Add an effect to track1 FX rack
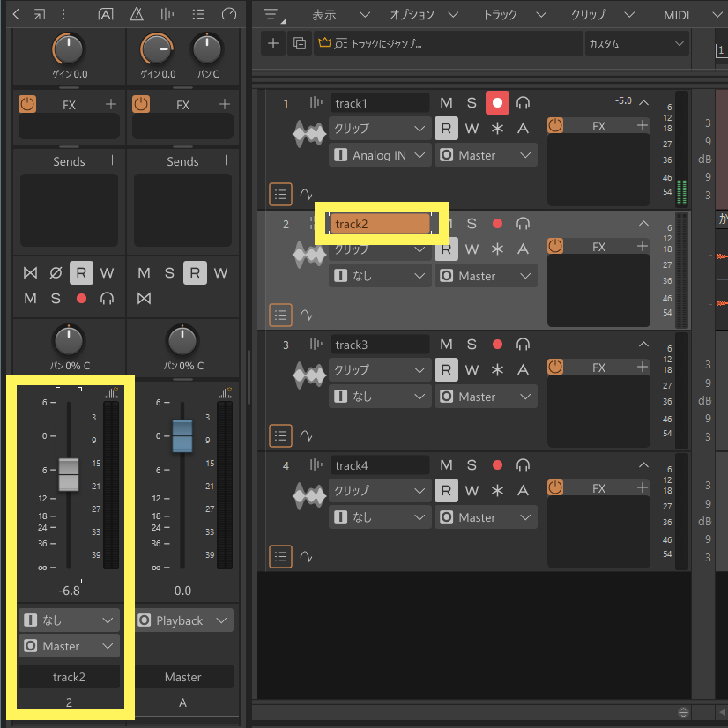The height and width of the screenshot is (728, 728). (643, 125)
